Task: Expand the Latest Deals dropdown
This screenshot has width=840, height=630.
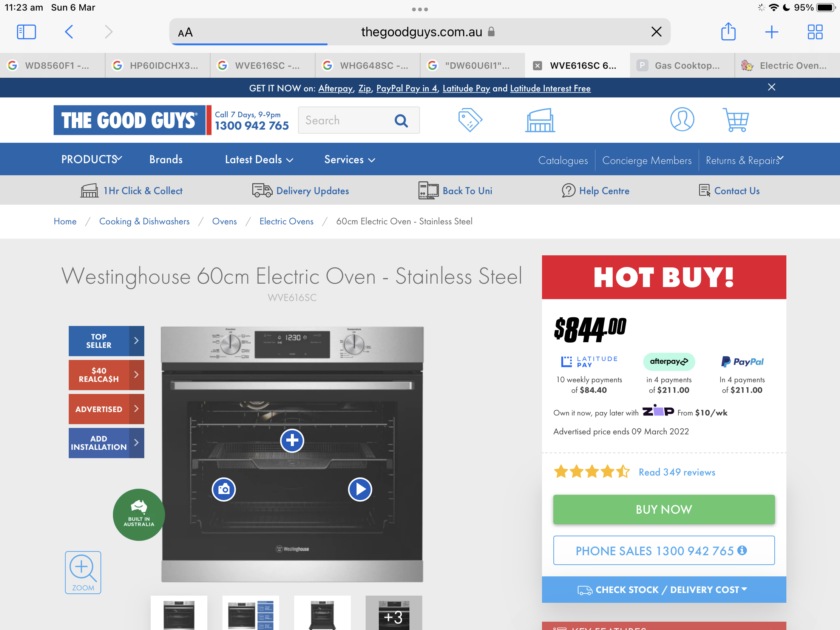Action: 259,160
